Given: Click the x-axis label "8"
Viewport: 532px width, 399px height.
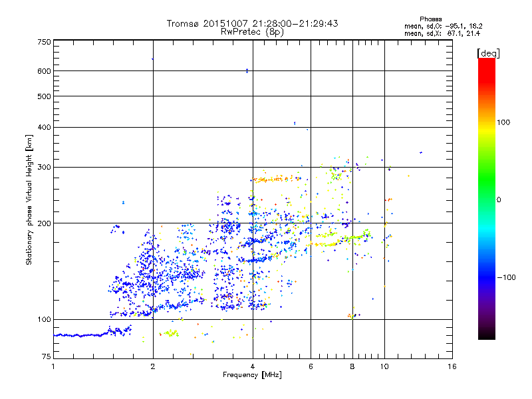Looking at the screenshot, I should click(352, 366).
